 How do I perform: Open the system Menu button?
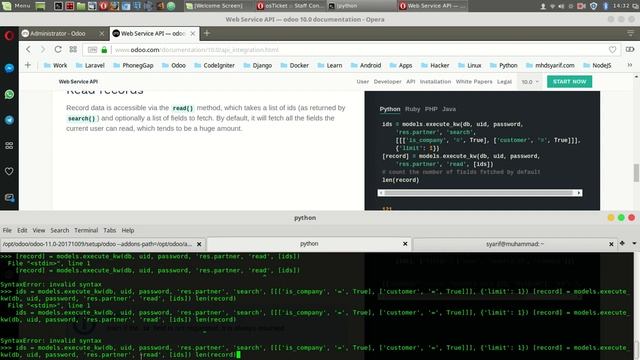click(16, 6)
